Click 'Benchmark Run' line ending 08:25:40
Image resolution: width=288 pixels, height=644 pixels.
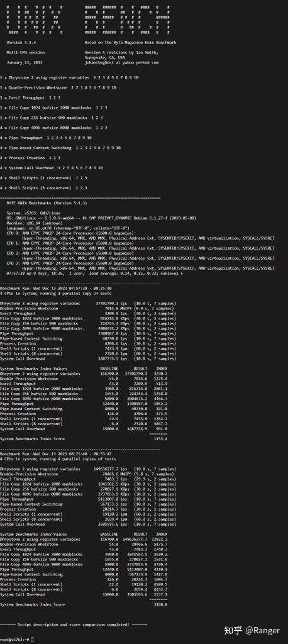tap(56, 288)
